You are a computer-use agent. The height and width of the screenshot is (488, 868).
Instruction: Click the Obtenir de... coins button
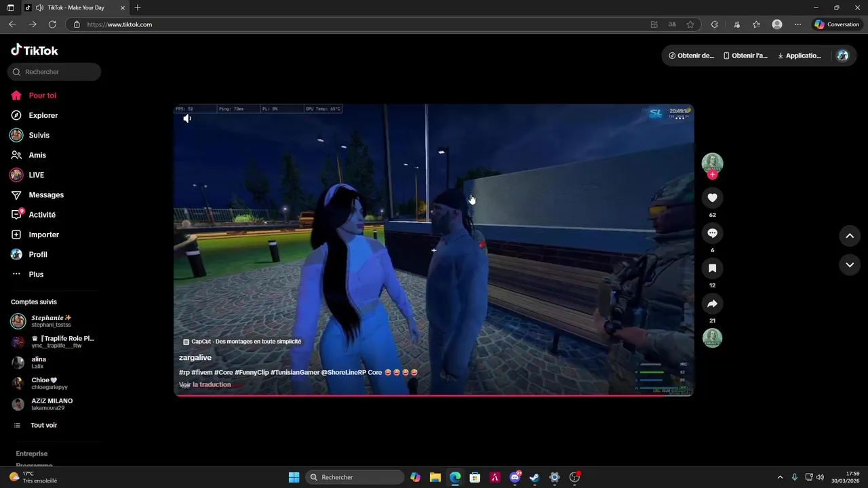[x=691, y=56]
